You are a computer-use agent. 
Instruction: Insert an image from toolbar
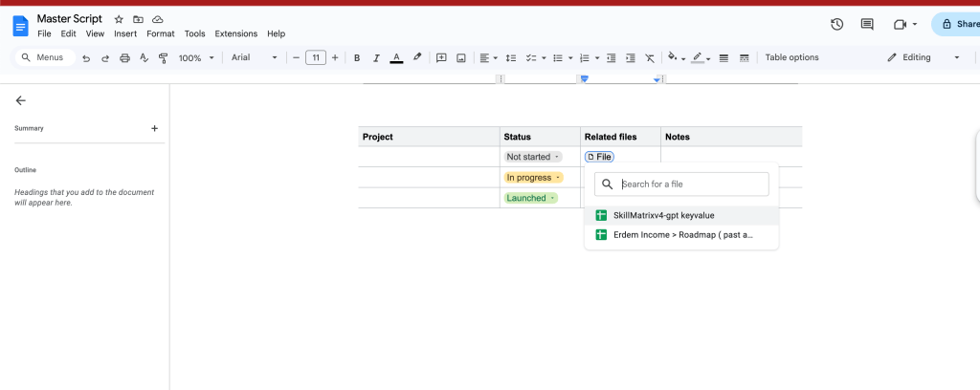pos(461,58)
